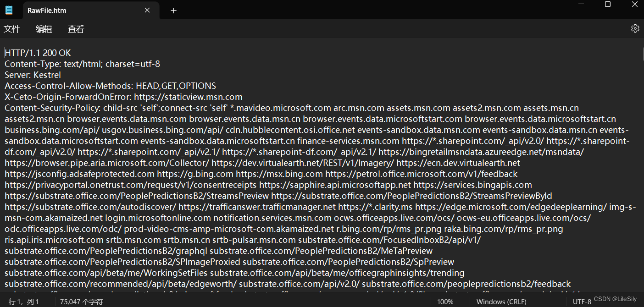Click the Content-Security-Policy header text
Screen dimensions: 644x307
[x=52, y=108]
